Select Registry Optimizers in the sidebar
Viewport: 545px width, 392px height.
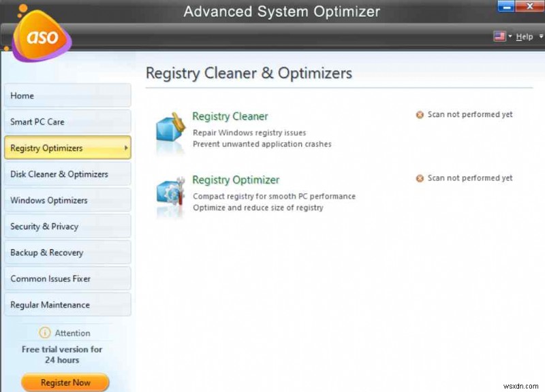point(67,148)
